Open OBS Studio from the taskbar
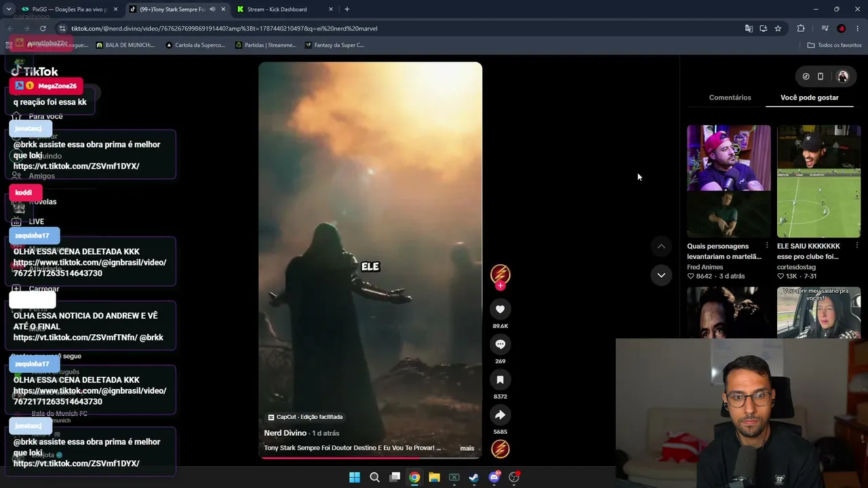 (514, 477)
